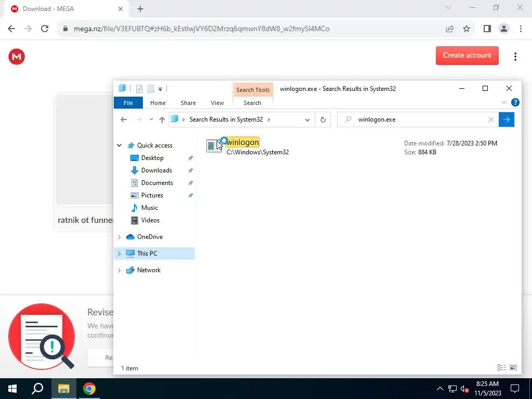Screen dimensions: 532x399
Task: Navigate back in File Explorer
Action: coord(124,119)
